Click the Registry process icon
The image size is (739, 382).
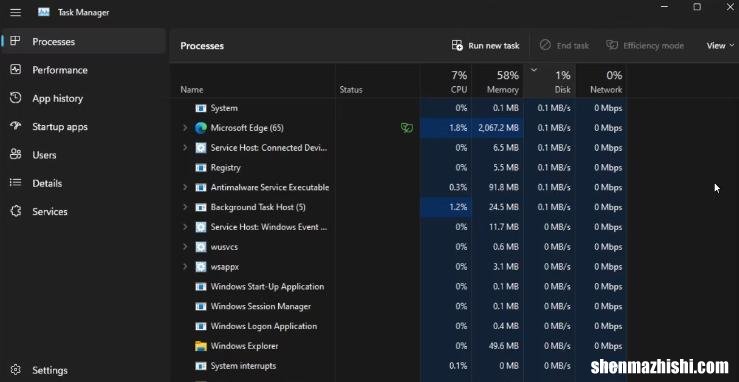[201, 167]
